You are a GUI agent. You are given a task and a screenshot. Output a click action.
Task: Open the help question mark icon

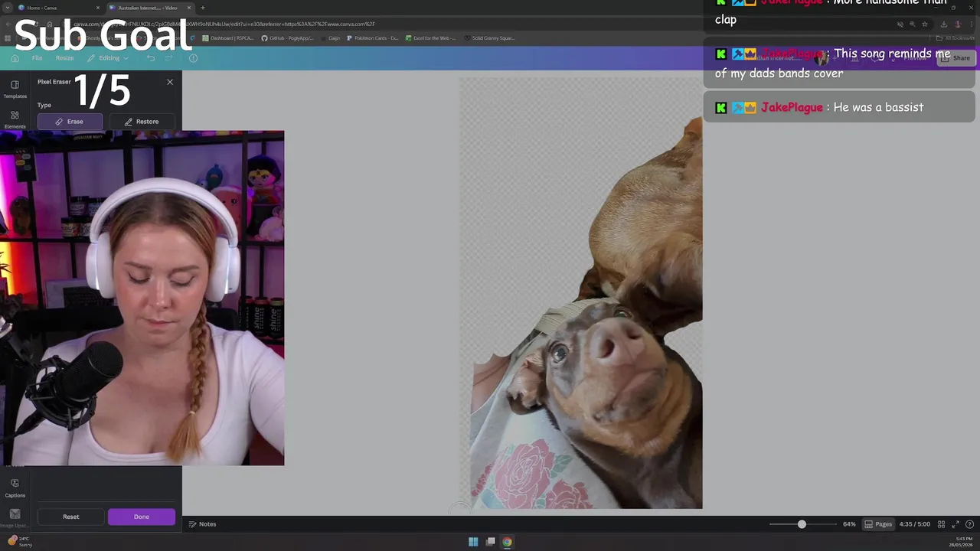point(969,524)
